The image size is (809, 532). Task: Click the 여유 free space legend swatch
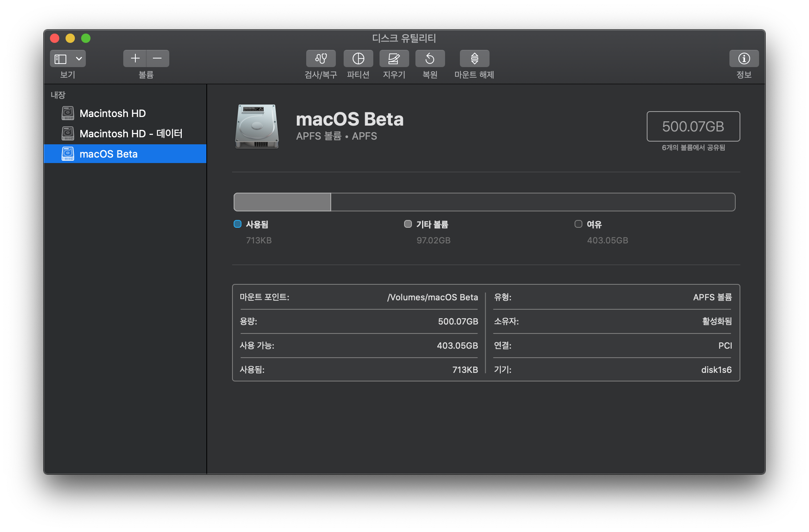(x=578, y=224)
